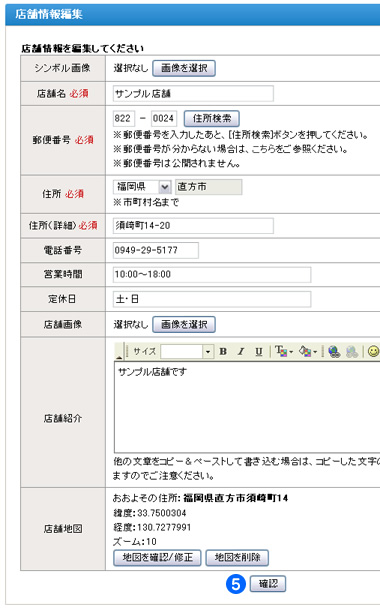
Task: Click the Italic formatting icon
Action: pyautogui.click(x=241, y=351)
